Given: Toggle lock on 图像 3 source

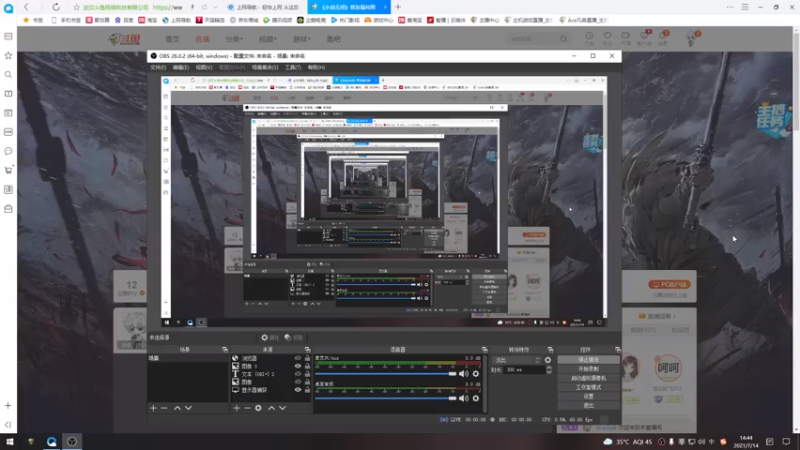Looking at the screenshot, I should [307, 366].
